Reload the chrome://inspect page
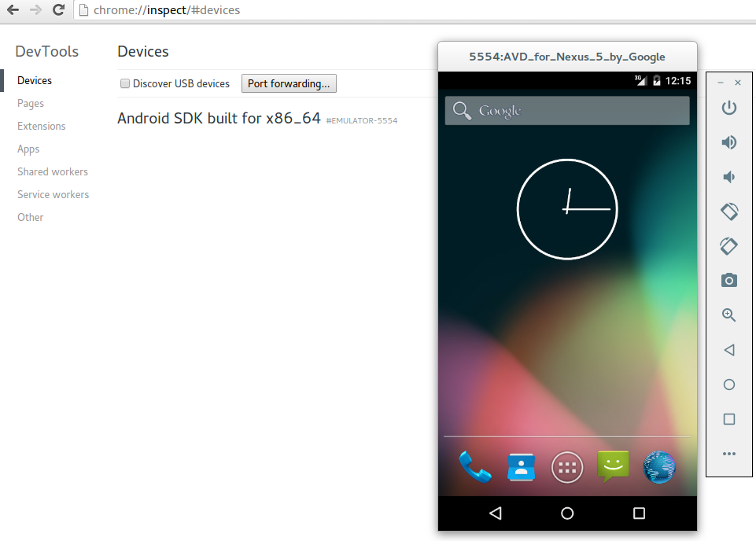The height and width of the screenshot is (541, 756). (x=58, y=9)
